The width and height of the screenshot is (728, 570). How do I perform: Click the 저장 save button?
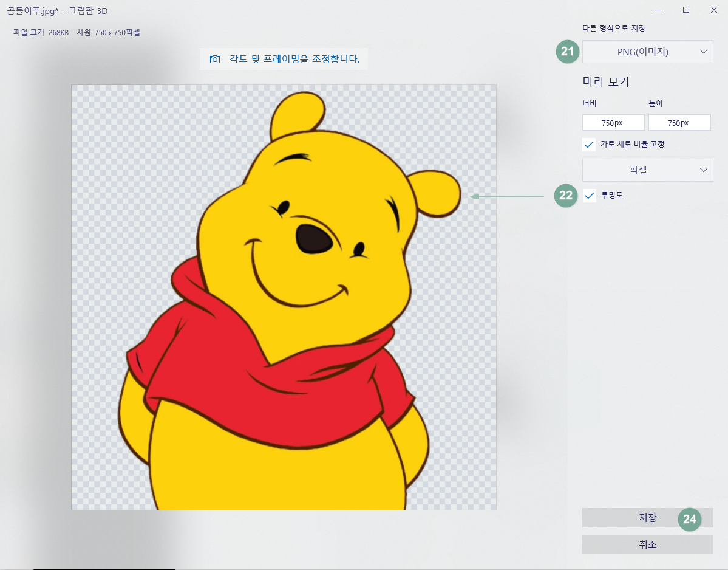(x=647, y=518)
